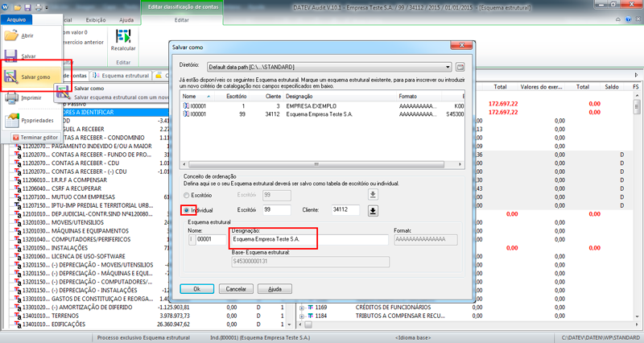Click schema icon of EMPRESA EXEMPLO row
The width and height of the screenshot is (644, 343).
click(186, 106)
